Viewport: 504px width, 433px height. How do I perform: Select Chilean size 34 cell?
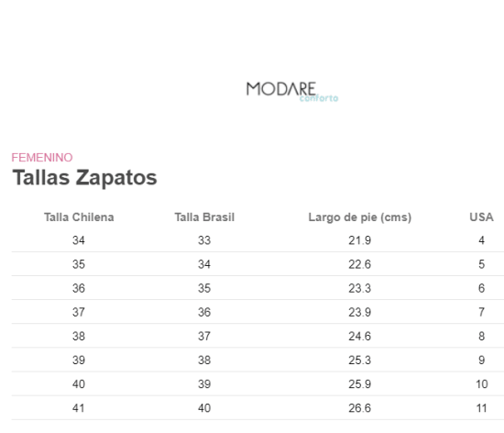pyautogui.click(x=79, y=240)
